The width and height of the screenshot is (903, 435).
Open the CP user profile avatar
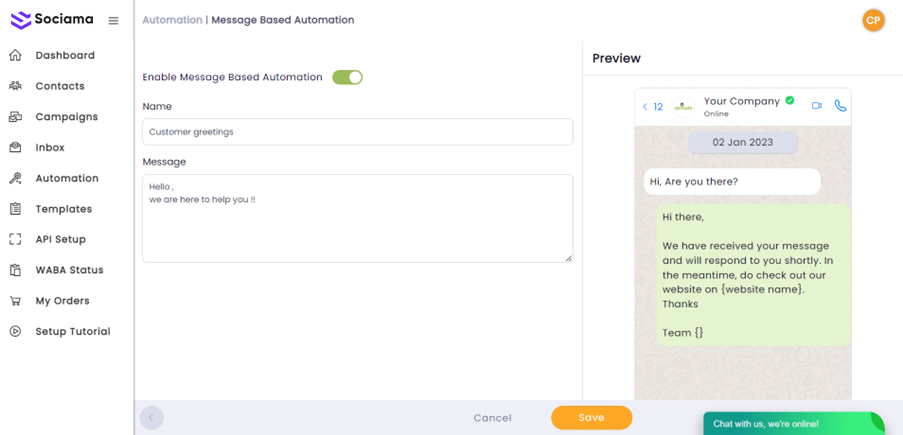tap(873, 20)
